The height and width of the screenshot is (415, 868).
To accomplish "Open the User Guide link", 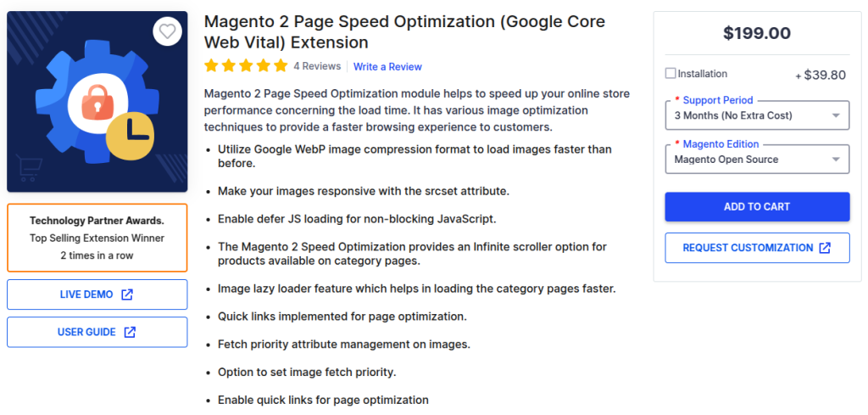I will [97, 332].
